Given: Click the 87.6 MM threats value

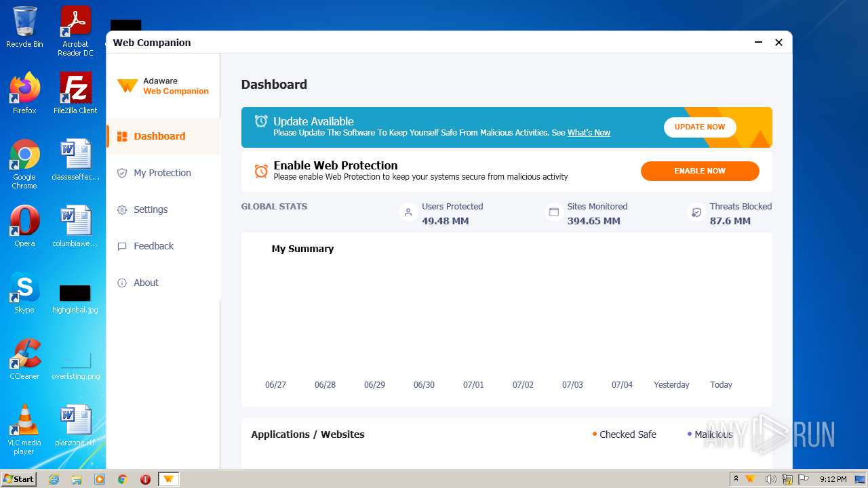Looking at the screenshot, I should tap(730, 221).
